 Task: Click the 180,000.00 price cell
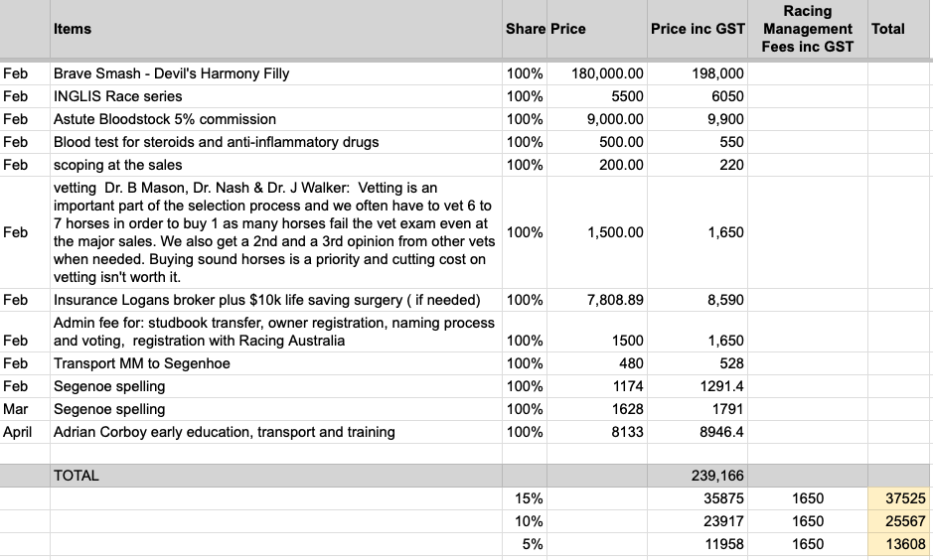[597, 73]
